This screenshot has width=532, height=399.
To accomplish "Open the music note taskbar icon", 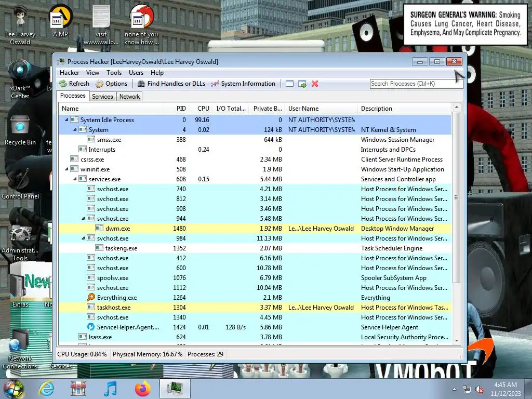I will [110, 389].
